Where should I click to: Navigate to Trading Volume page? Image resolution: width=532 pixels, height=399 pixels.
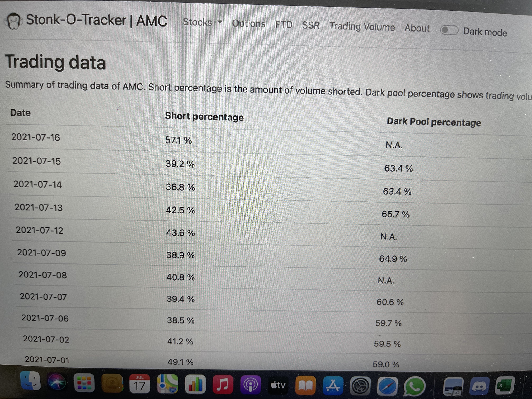tap(362, 27)
